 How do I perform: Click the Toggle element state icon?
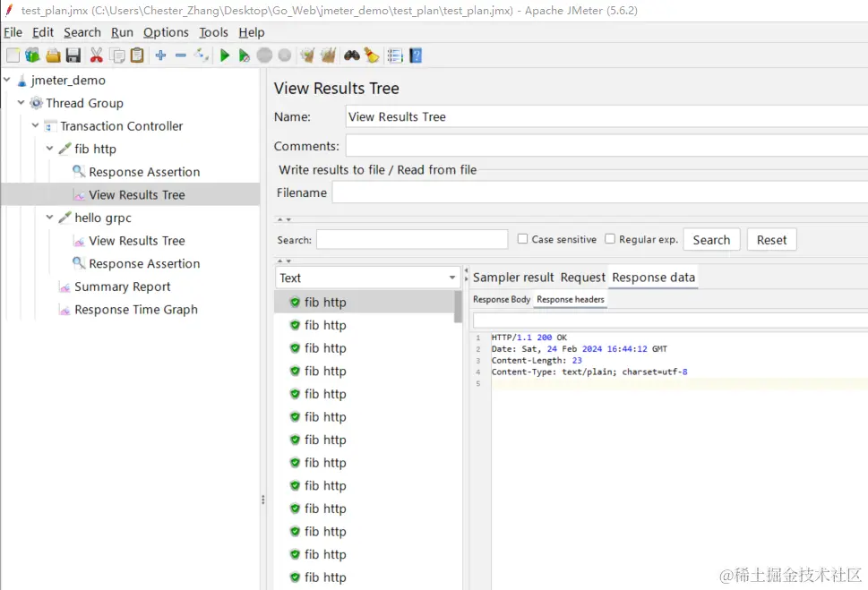[x=202, y=56]
